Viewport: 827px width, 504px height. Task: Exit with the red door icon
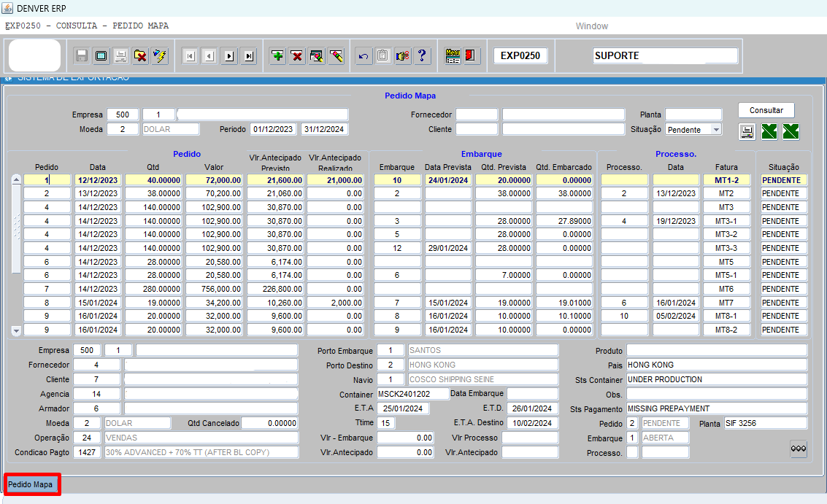tap(471, 56)
